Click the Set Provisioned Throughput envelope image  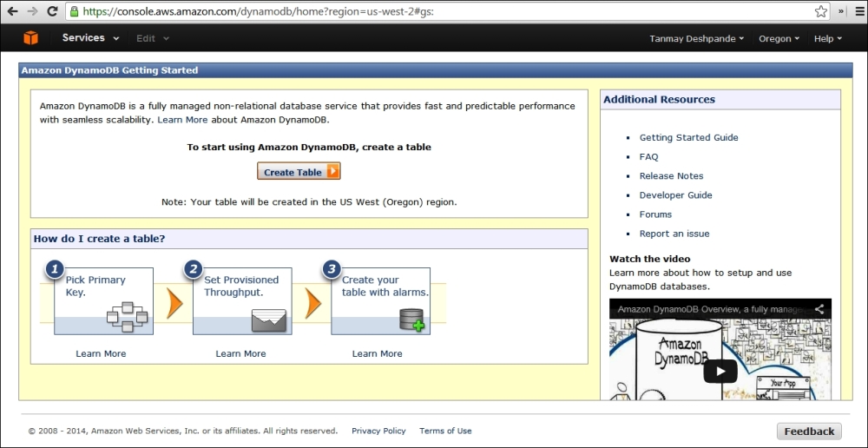click(242, 301)
